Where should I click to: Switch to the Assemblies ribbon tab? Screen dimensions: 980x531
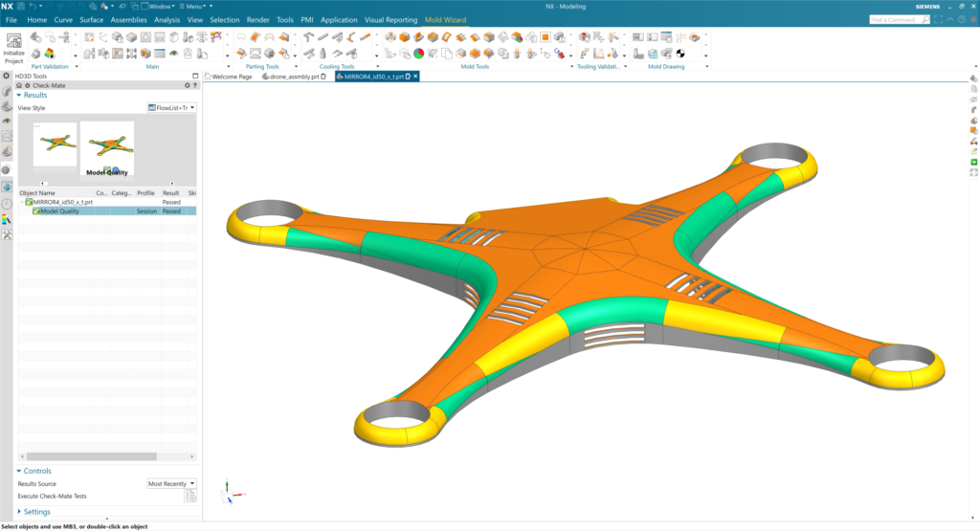pyautogui.click(x=129, y=20)
